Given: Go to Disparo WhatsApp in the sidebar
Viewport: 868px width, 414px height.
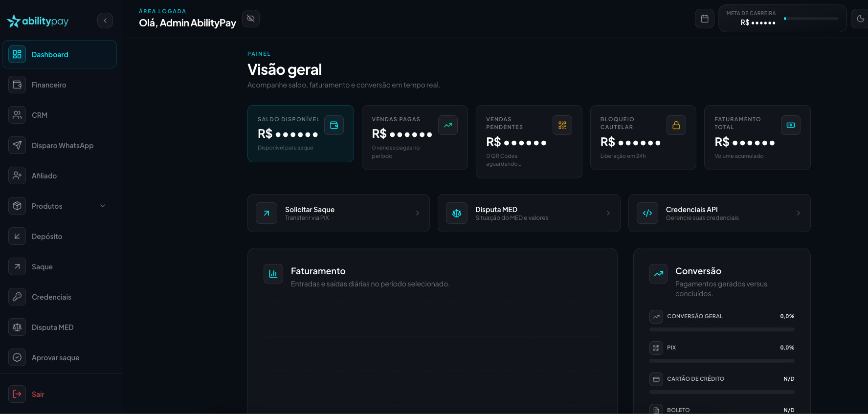Looking at the screenshot, I should 59,145.
